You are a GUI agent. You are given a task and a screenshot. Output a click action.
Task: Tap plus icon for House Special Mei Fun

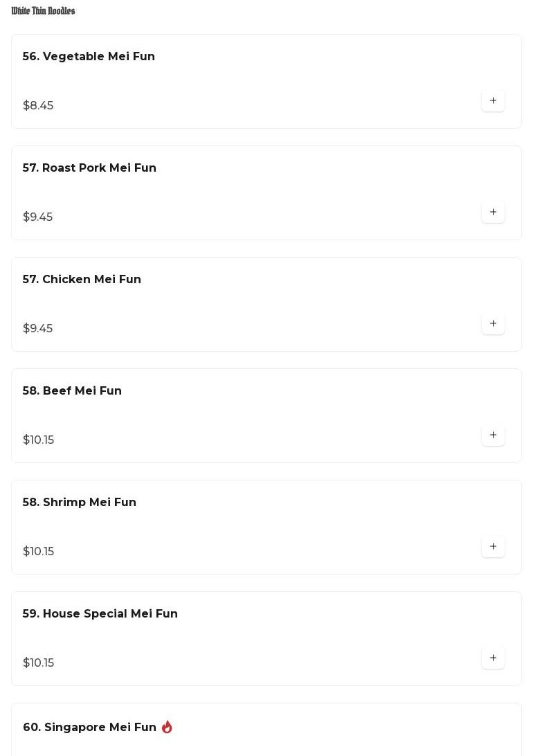[493, 658]
